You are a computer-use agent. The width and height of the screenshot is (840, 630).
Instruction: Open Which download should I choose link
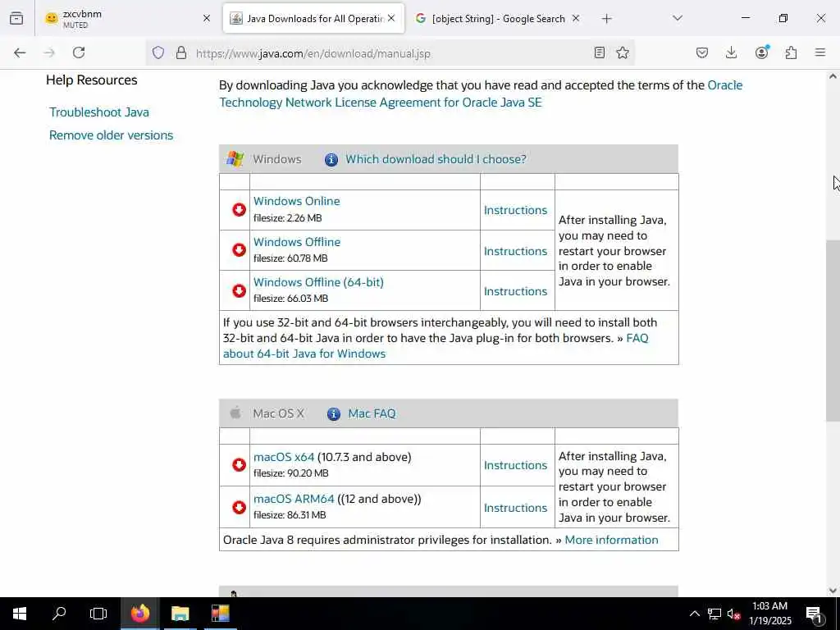tap(436, 159)
